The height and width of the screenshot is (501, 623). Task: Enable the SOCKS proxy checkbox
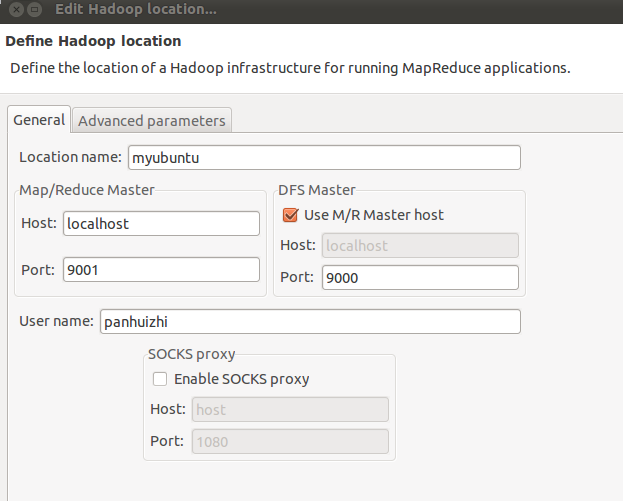pos(160,379)
